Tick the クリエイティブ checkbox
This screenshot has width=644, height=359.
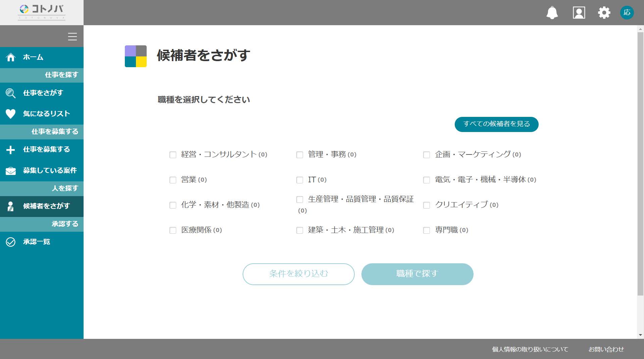(427, 205)
